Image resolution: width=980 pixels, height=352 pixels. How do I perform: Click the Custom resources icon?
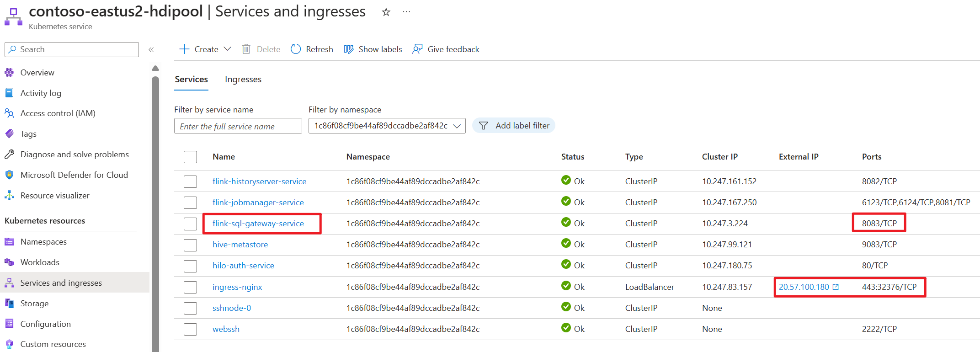tap(9, 344)
